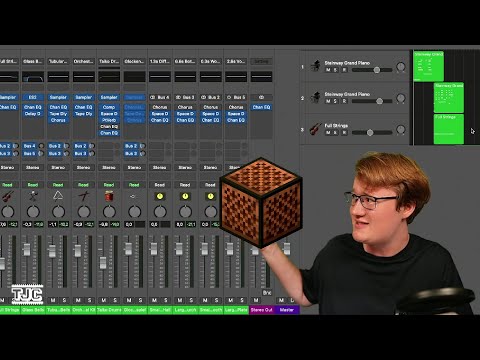Open Sampler instrument slot on Taiko Drums channel

pyautogui.click(x=109, y=97)
